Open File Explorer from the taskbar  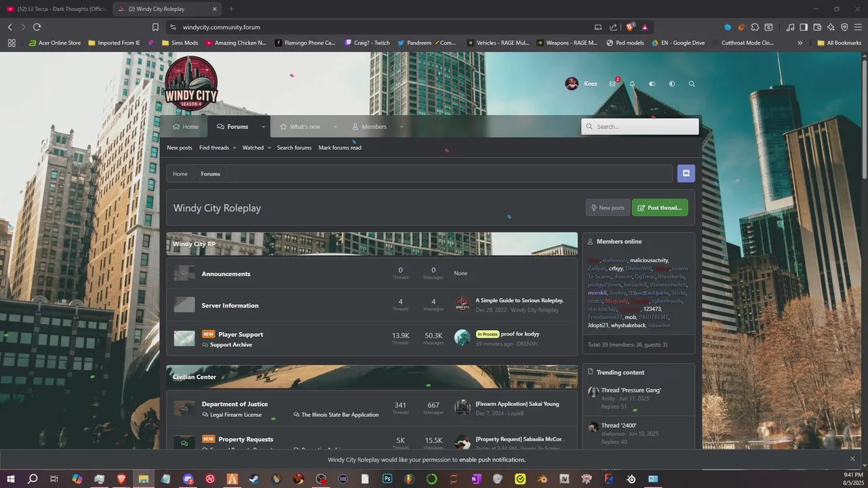click(x=144, y=479)
